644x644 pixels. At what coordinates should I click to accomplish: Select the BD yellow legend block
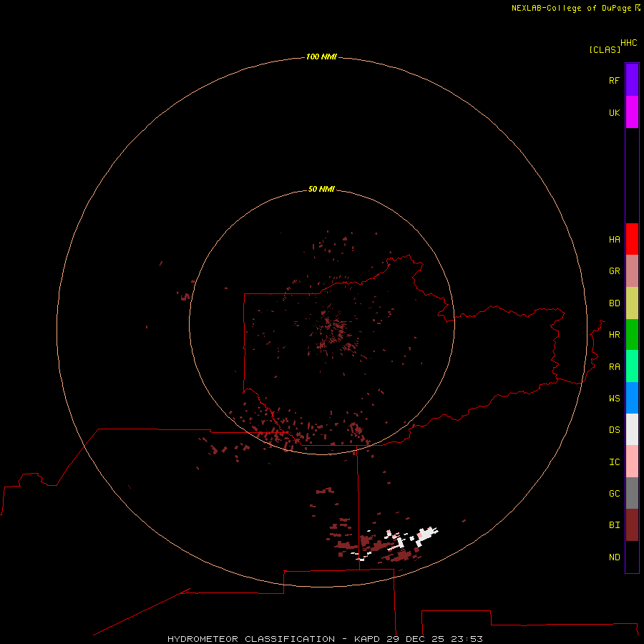[632, 303]
